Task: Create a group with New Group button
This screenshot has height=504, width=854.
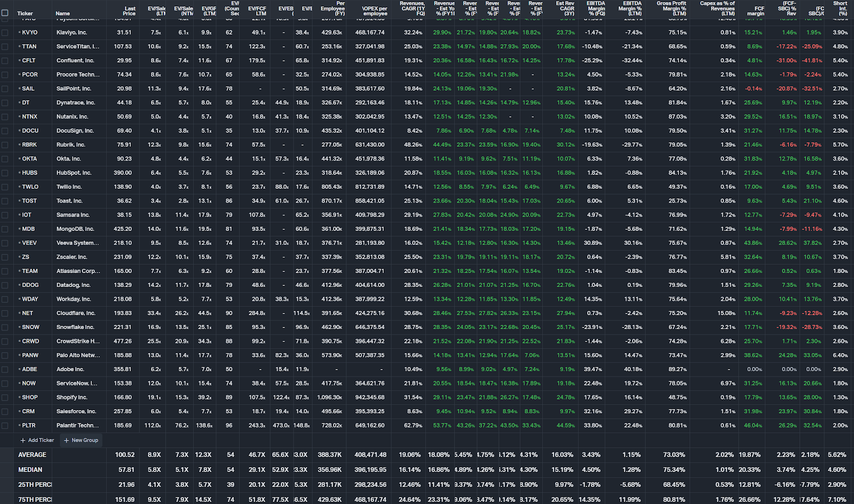Action: pos(81,441)
